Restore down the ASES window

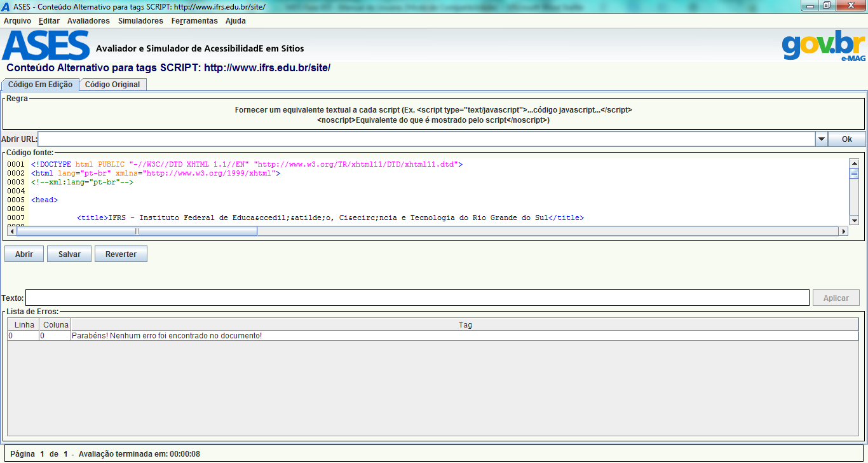point(826,6)
